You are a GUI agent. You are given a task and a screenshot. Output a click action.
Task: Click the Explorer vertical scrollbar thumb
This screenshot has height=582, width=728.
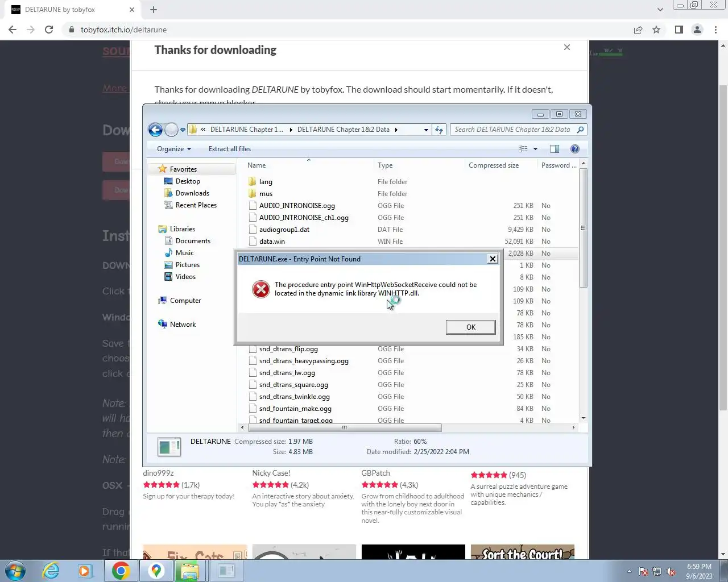pyautogui.click(x=583, y=227)
